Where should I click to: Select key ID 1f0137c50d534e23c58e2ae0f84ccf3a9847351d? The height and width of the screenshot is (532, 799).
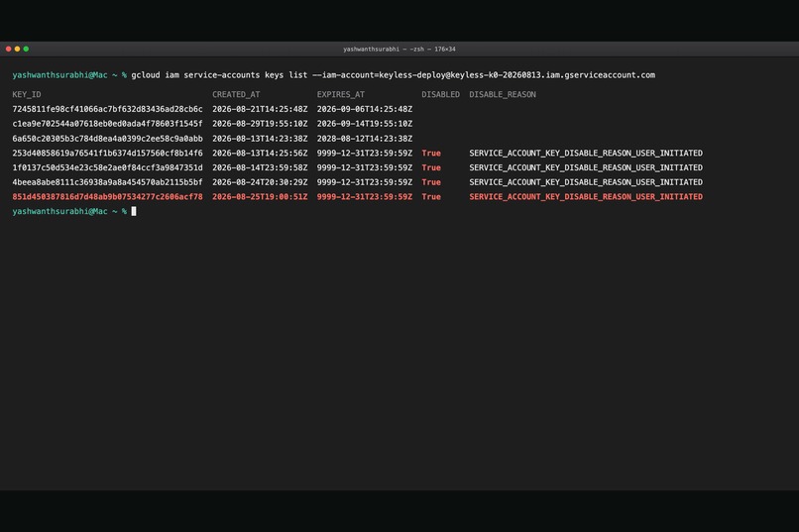pyautogui.click(x=107, y=167)
